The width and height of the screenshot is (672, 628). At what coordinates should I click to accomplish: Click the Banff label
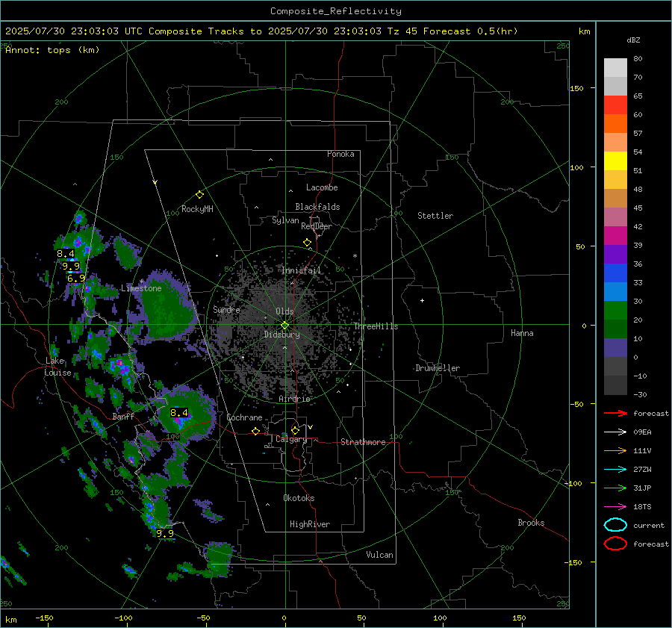(123, 416)
